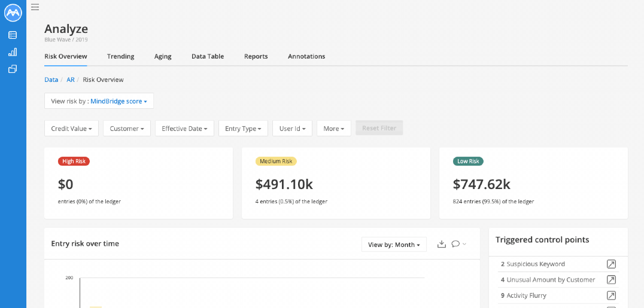
Task: Follow the AR breadcrumb link
Action: tap(71, 80)
